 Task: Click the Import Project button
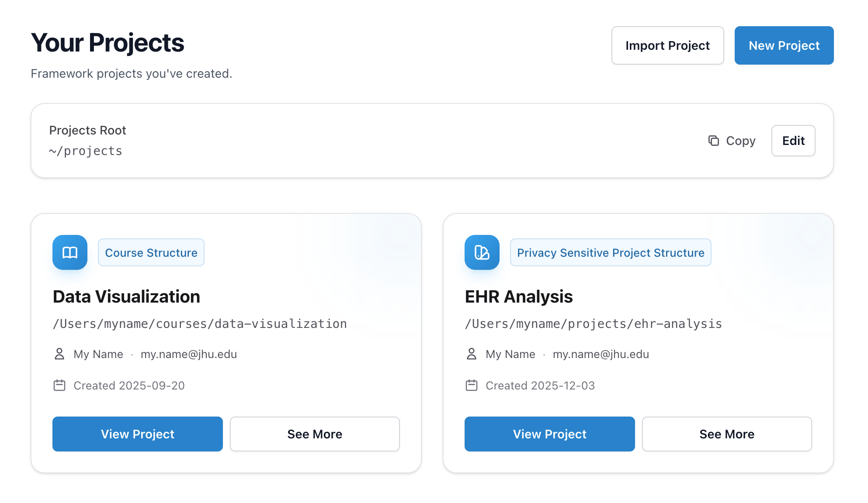click(x=667, y=45)
